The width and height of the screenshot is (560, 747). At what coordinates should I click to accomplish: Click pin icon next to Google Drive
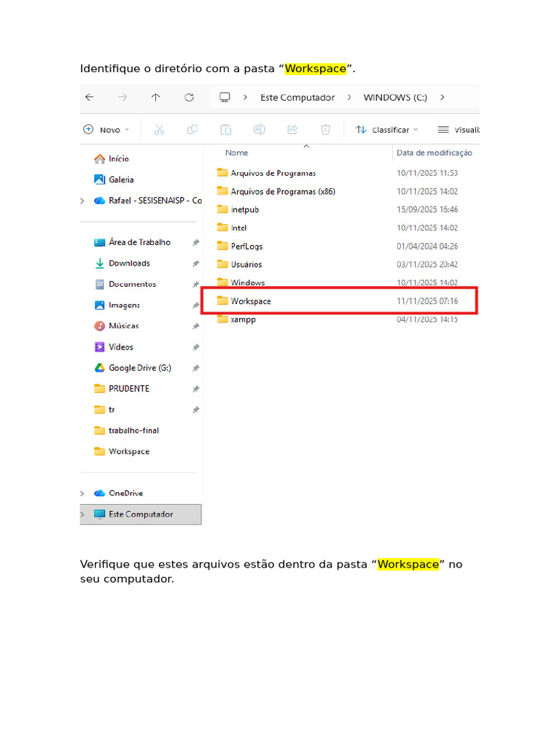pos(195,368)
